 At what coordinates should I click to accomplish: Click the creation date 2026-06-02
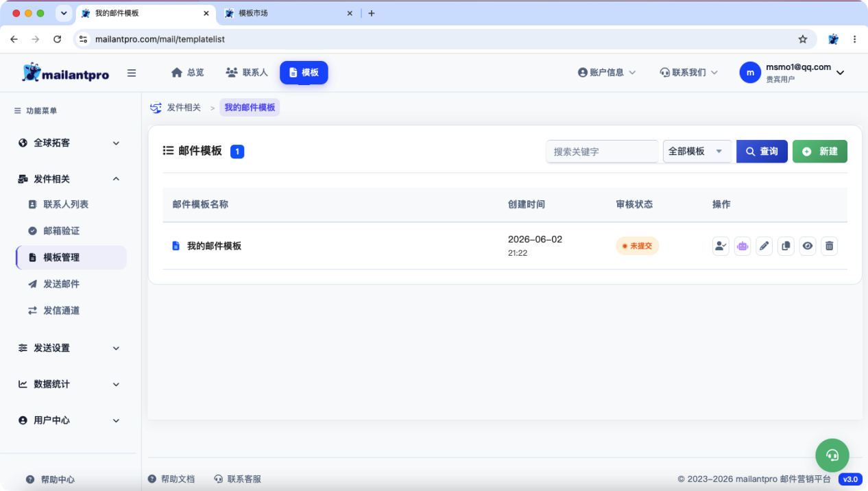(x=535, y=239)
